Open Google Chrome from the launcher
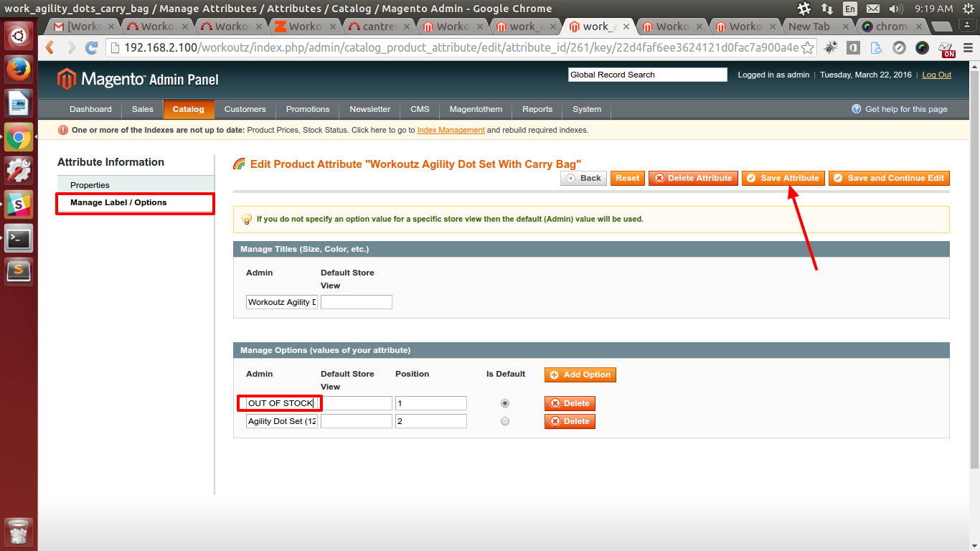 [19, 137]
